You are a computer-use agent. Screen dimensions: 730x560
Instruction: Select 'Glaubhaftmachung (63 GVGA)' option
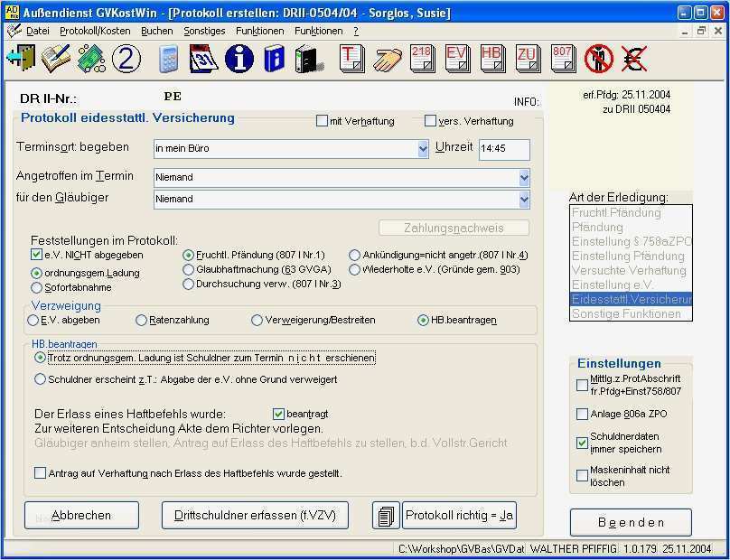(188, 269)
